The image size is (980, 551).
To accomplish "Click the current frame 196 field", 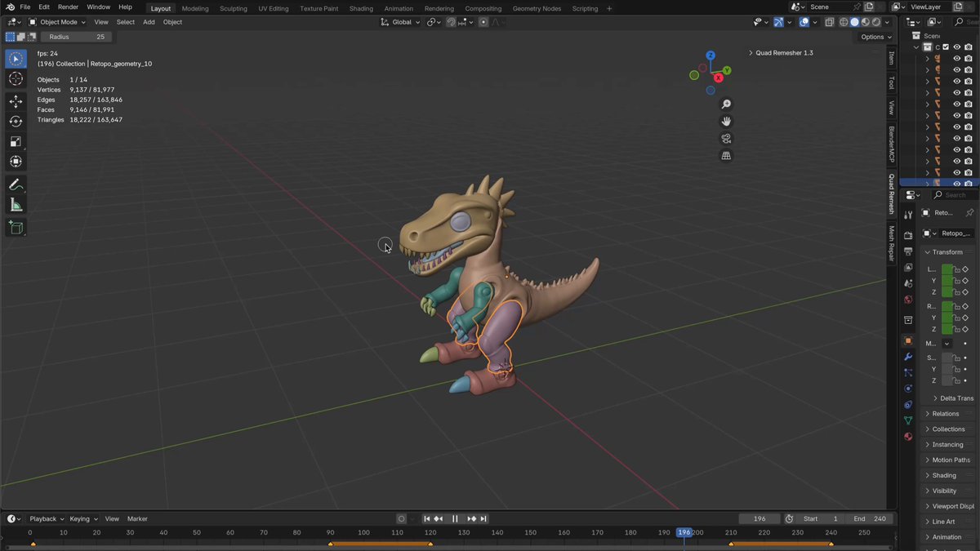I will [x=759, y=519].
